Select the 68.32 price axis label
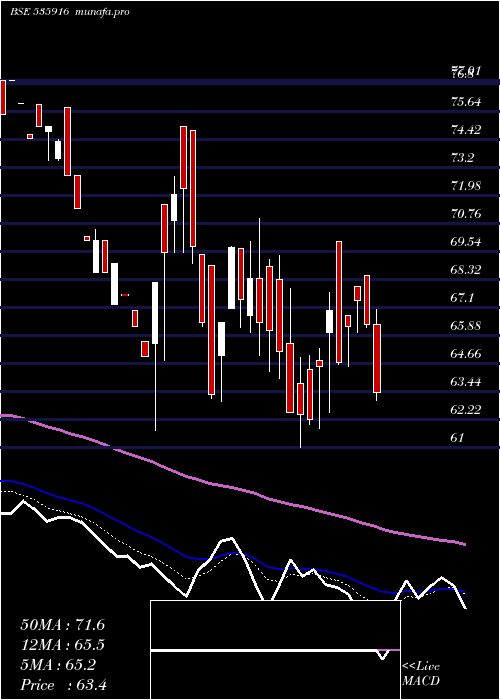This screenshot has width=500, height=700. [x=466, y=270]
